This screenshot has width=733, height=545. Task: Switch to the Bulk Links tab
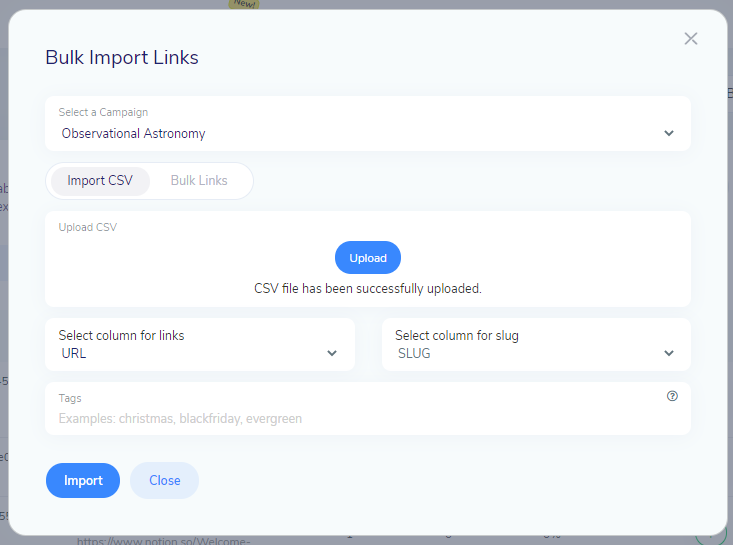(x=199, y=181)
